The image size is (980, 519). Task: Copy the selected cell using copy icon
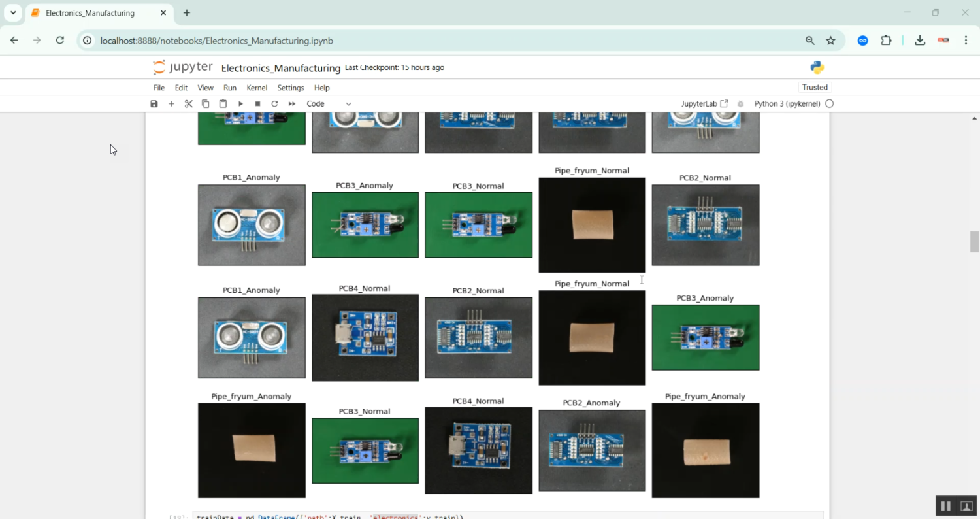coord(206,104)
